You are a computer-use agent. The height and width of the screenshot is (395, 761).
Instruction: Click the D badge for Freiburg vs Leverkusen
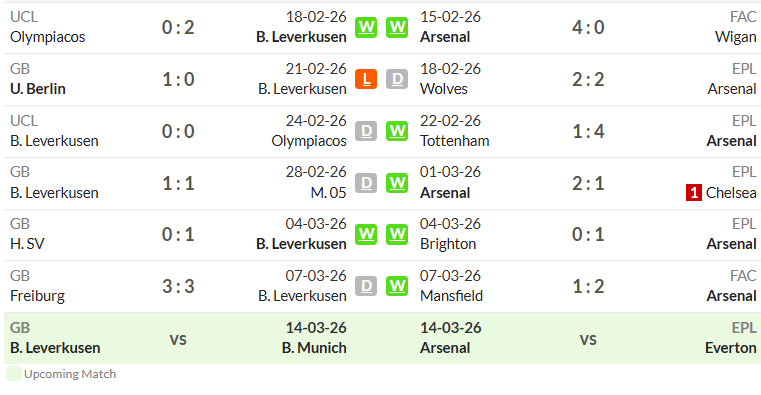366,286
